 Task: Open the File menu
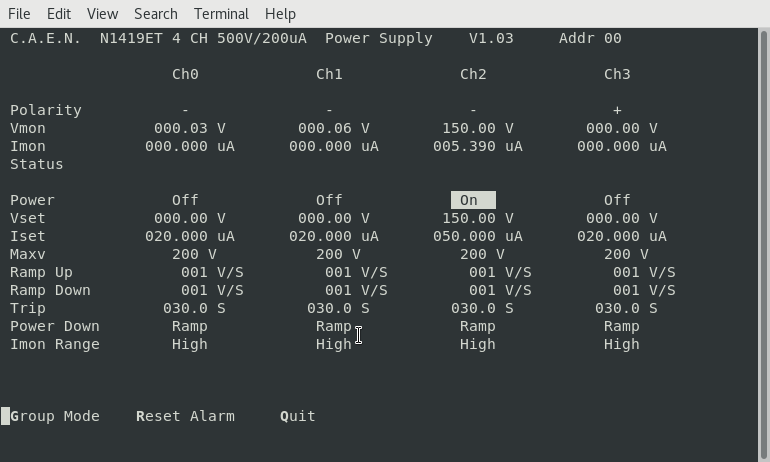[x=19, y=14]
